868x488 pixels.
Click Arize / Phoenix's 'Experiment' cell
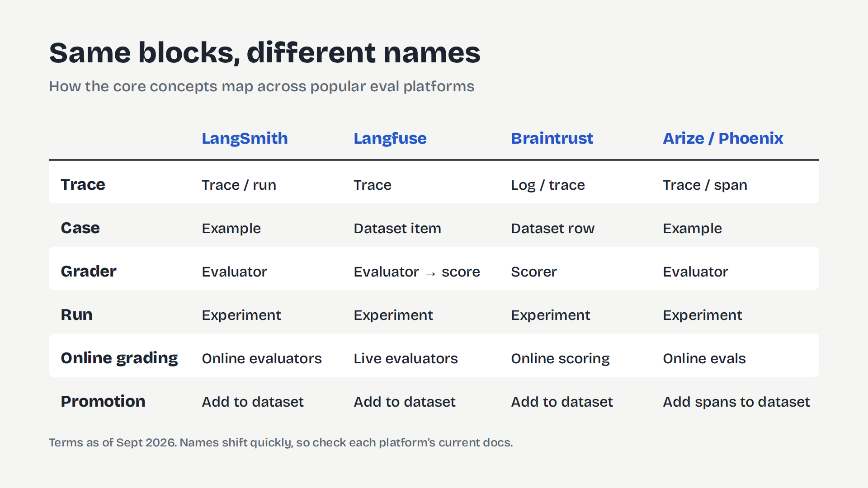click(x=703, y=315)
